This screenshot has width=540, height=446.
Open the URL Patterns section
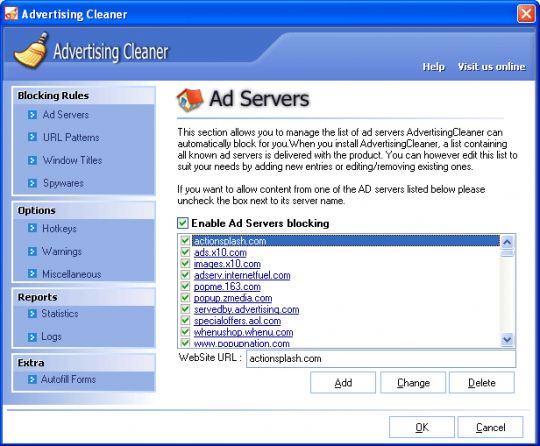tap(71, 137)
